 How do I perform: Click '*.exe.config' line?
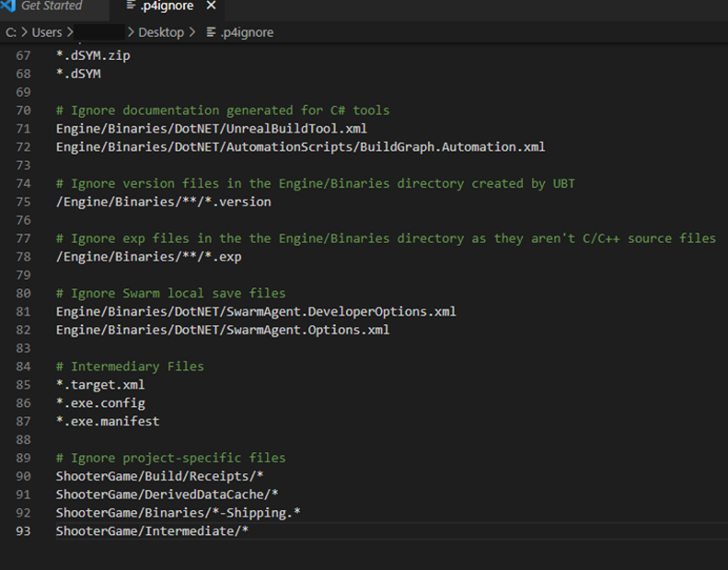point(100,403)
